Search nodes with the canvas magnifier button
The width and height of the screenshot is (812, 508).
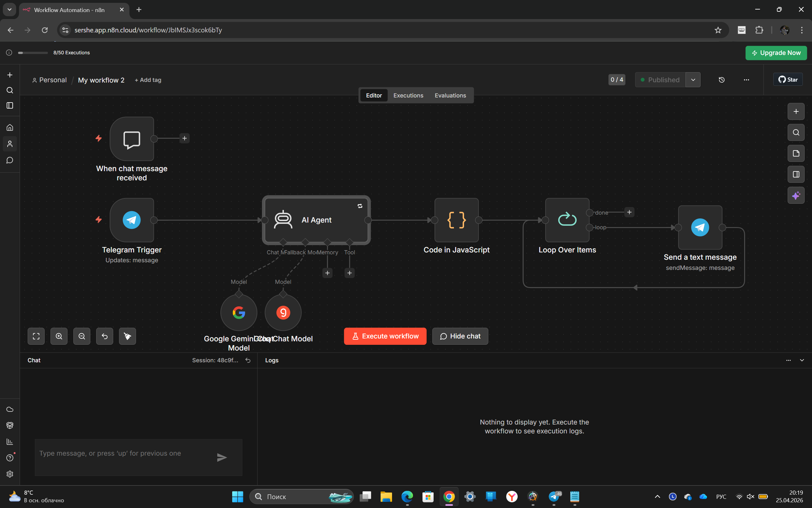tap(796, 132)
